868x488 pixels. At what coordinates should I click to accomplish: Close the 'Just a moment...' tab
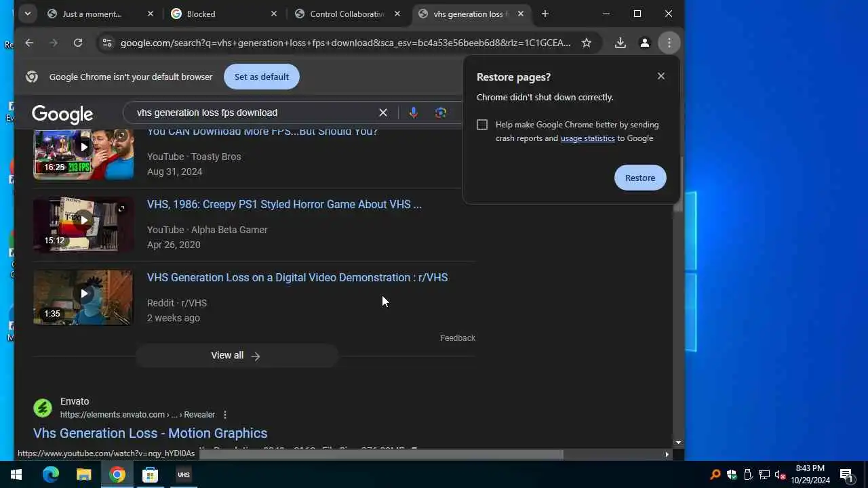coord(151,14)
